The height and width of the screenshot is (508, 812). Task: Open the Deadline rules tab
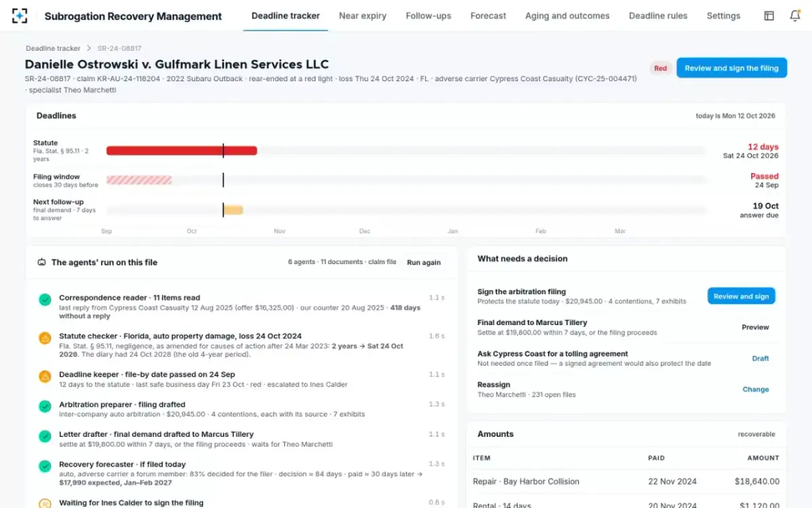coord(658,16)
